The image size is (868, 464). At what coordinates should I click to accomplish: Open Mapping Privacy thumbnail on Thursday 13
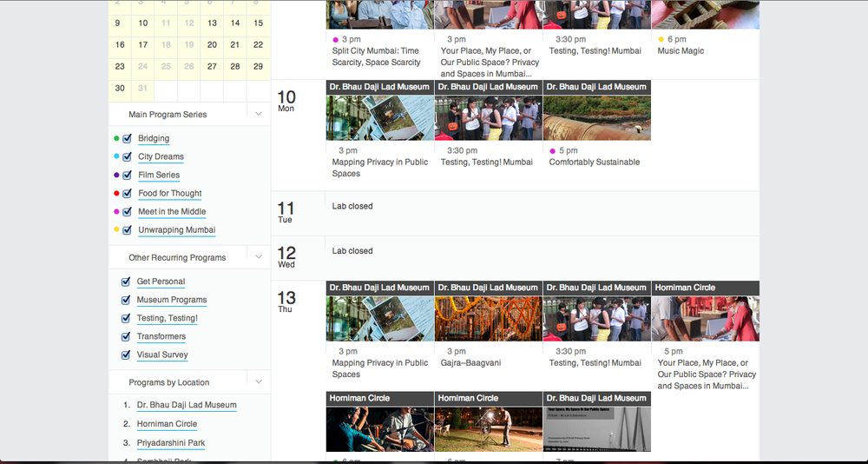pos(380,318)
